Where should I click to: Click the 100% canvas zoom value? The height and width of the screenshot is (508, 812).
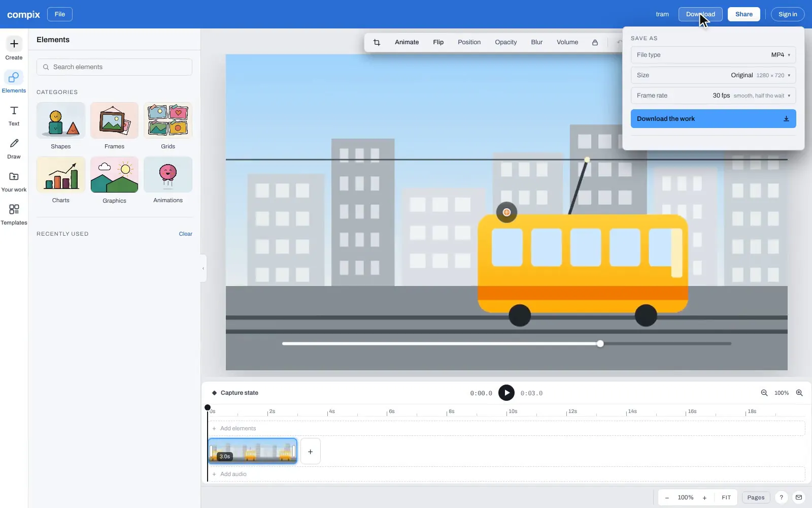686,498
